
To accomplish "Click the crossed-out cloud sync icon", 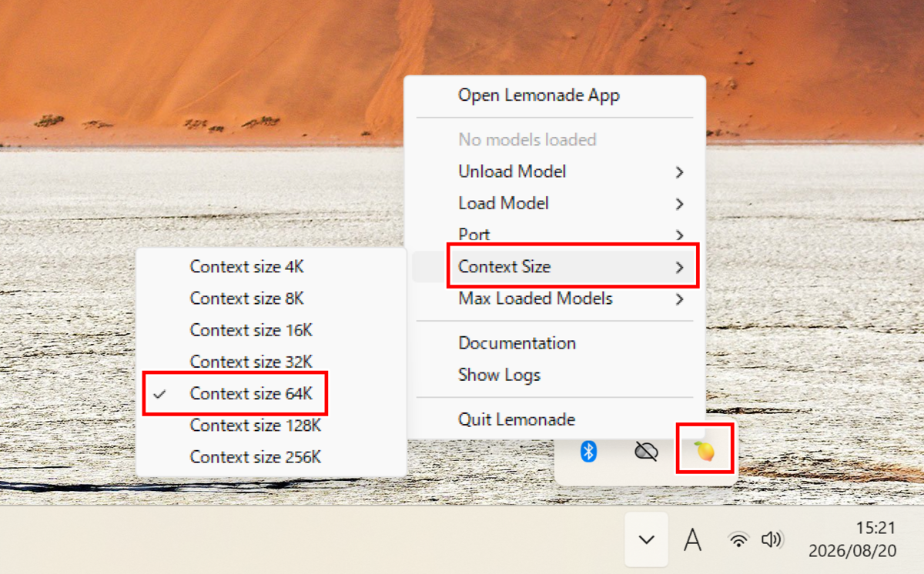I will click(x=646, y=452).
